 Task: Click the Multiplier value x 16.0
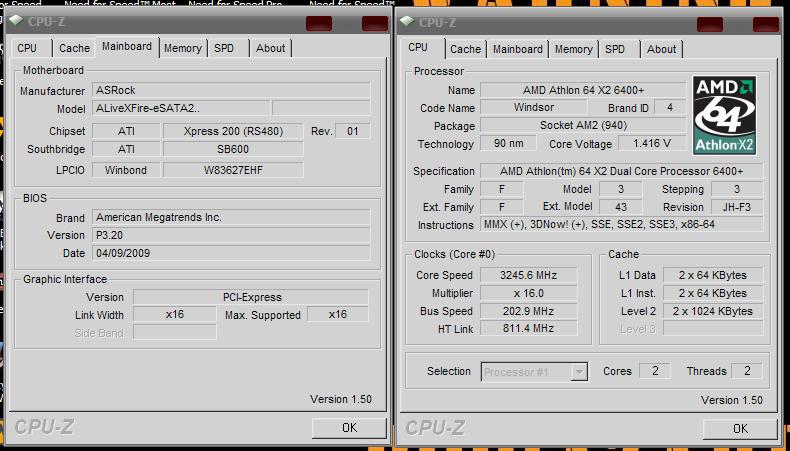click(529, 293)
